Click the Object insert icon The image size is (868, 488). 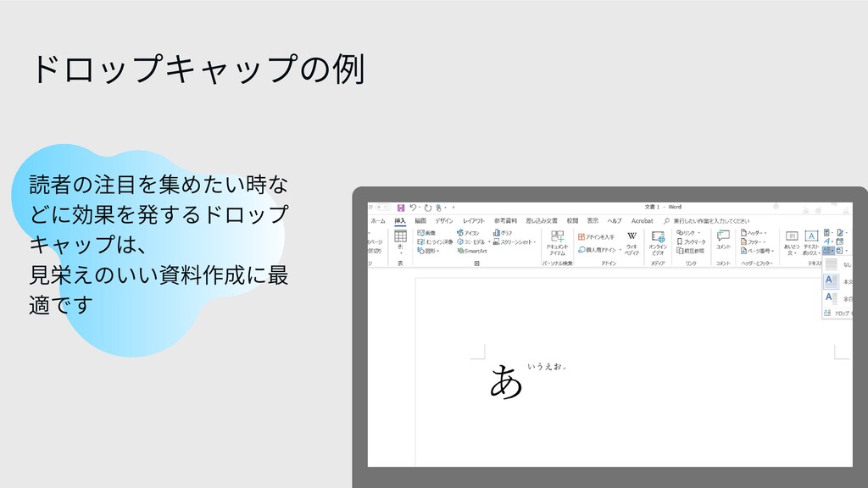(841, 251)
